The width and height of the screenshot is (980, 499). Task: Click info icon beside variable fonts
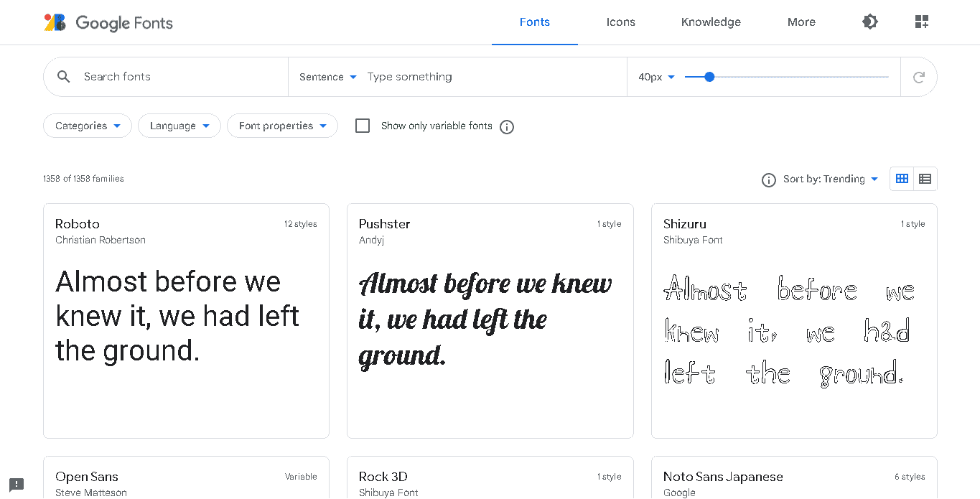pos(507,127)
